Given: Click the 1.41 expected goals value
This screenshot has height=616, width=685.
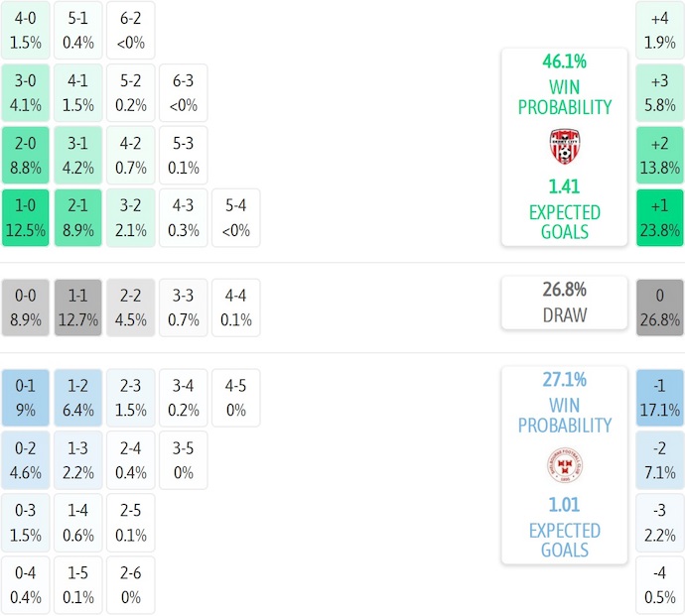Looking at the screenshot, I should click(564, 186).
